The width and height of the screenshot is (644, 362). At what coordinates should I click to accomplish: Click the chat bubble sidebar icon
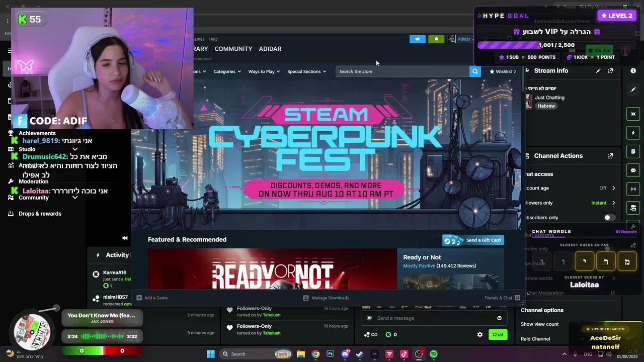[x=633, y=170]
